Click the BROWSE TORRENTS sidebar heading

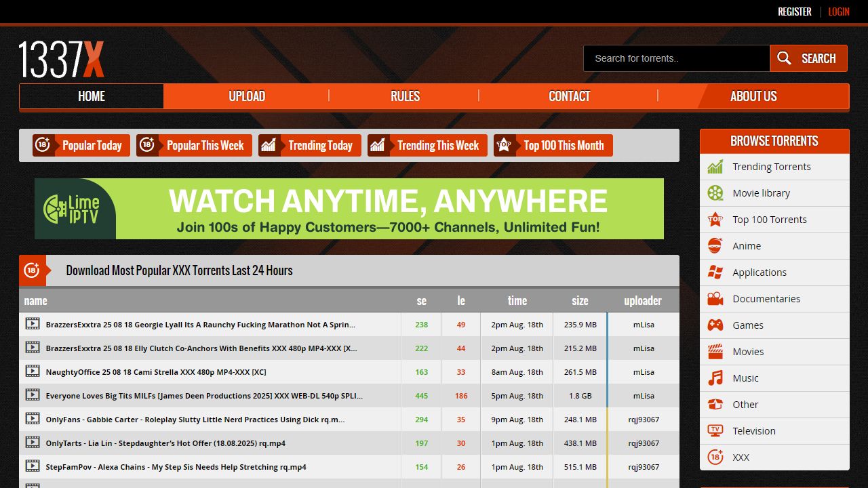[774, 141]
